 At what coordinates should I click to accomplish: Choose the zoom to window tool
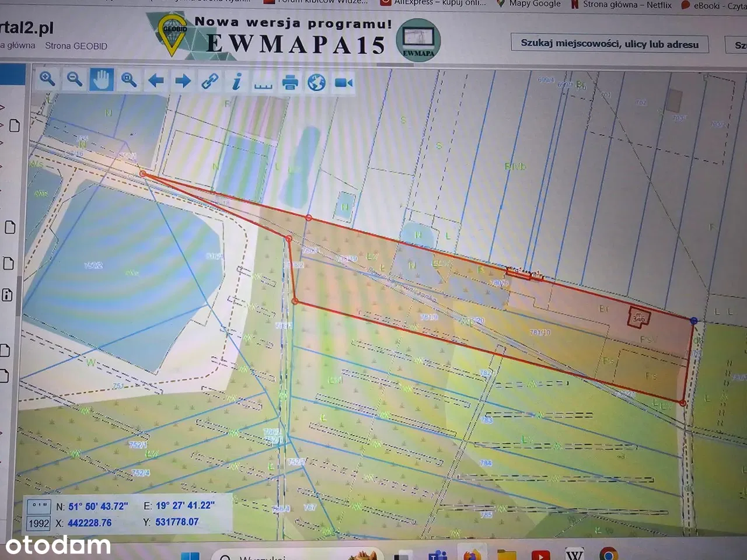pos(129,80)
